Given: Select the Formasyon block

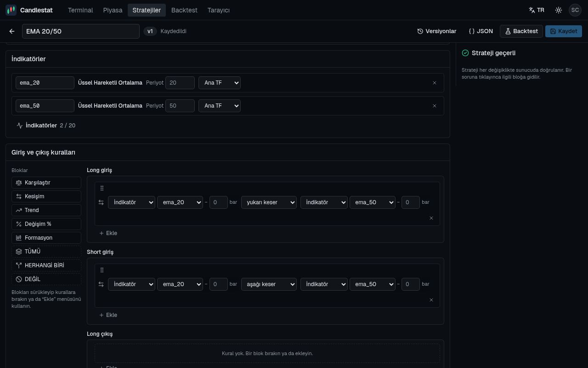Looking at the screenshot, I should [46, 238].
